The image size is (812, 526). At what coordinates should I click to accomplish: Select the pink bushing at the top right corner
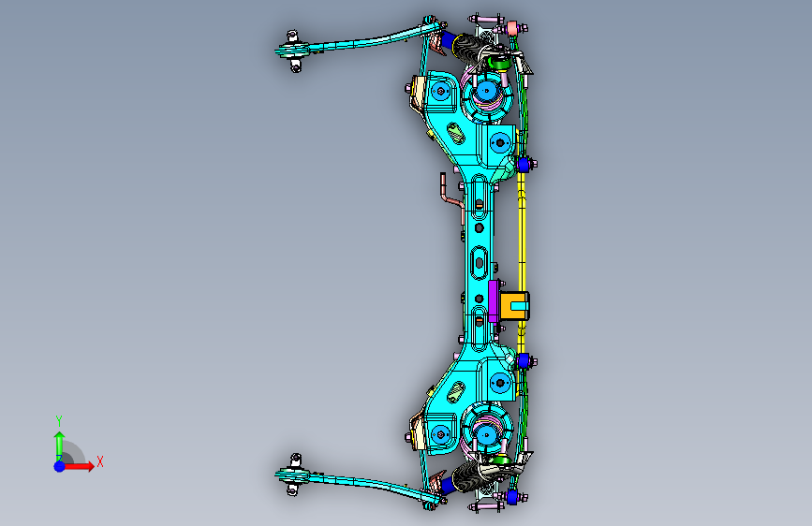tap(512, 27)
